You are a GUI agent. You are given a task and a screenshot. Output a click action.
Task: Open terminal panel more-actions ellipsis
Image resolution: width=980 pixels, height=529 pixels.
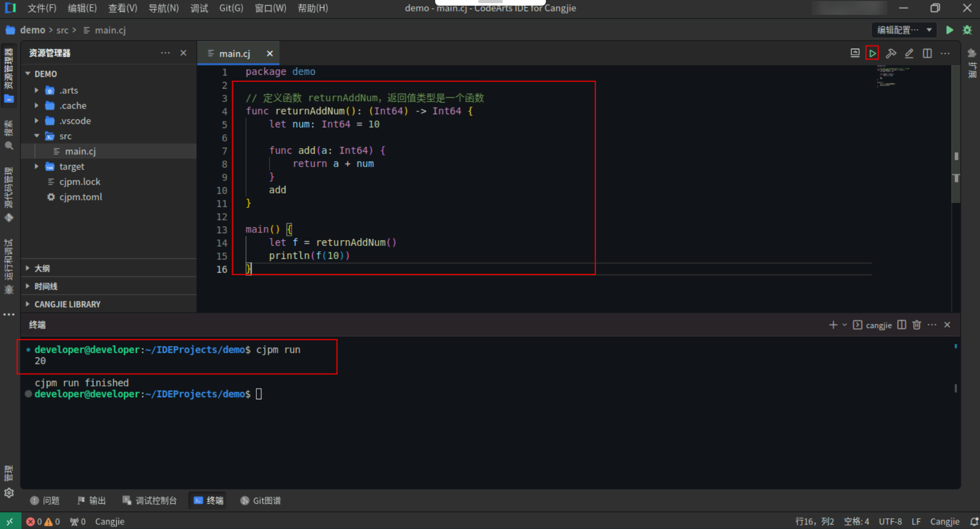(932, 325)
